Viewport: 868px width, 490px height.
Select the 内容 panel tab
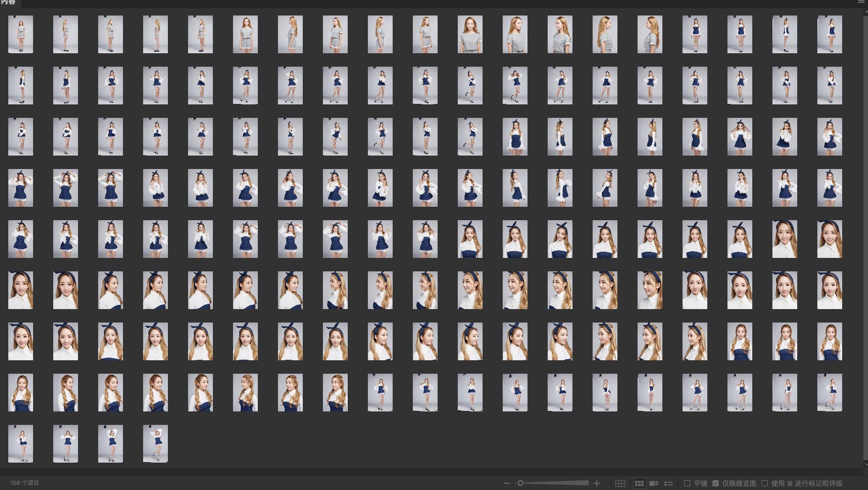coord(8,3)
